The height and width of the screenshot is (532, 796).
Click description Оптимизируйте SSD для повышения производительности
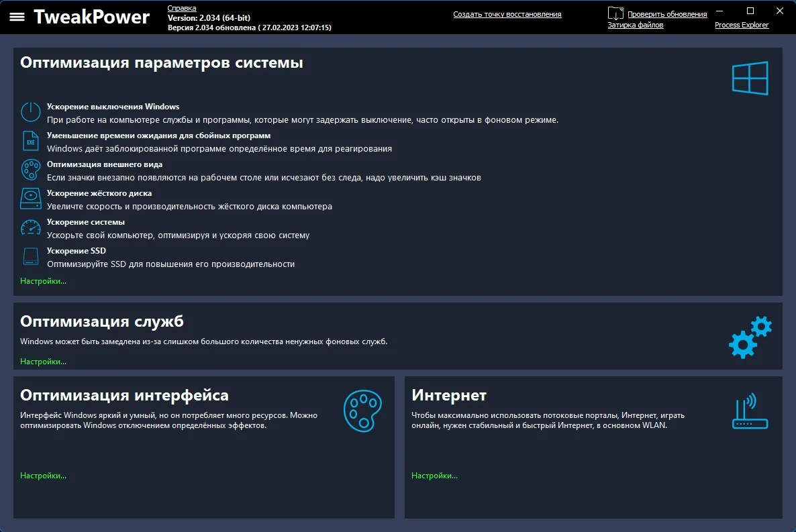tap(171, 264)
